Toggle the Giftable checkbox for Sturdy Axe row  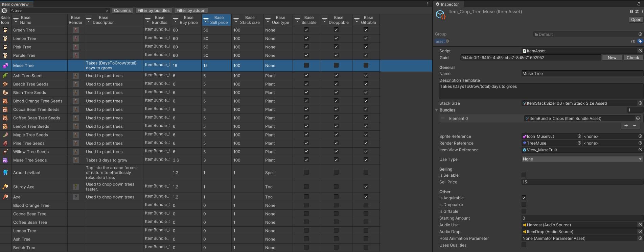(366, 186)
